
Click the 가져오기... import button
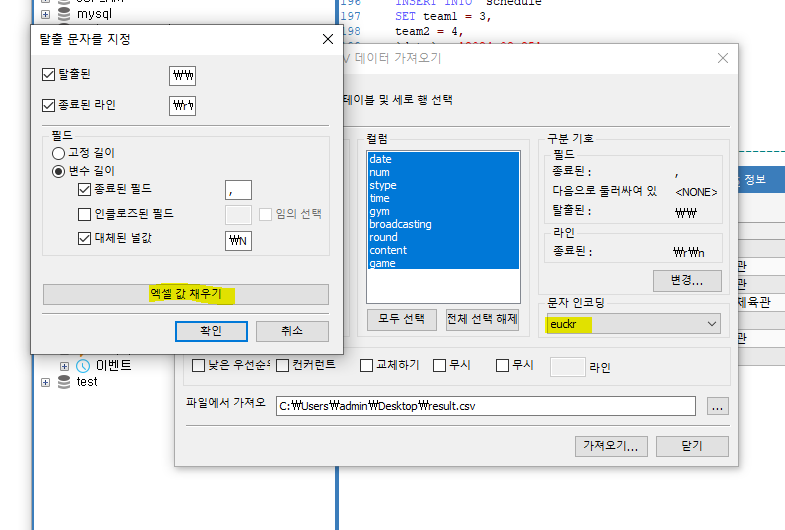pyautogui.click(x=611, y=446)
